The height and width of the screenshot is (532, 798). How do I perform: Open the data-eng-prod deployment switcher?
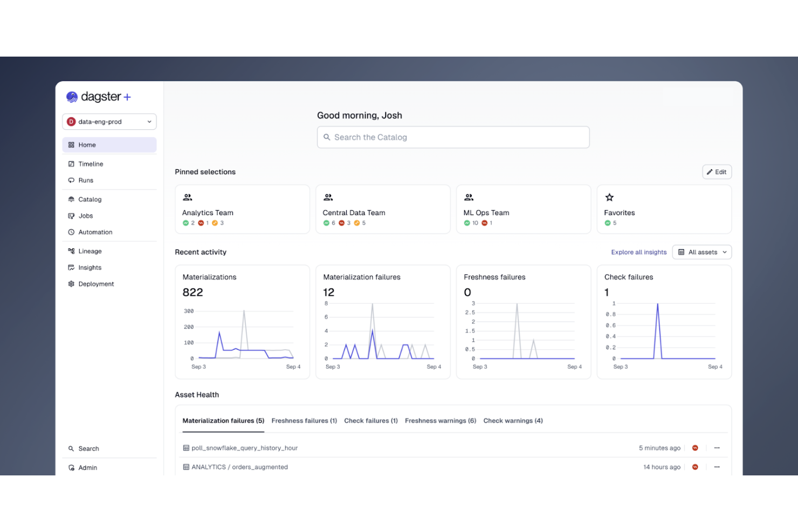pos(109,121)
